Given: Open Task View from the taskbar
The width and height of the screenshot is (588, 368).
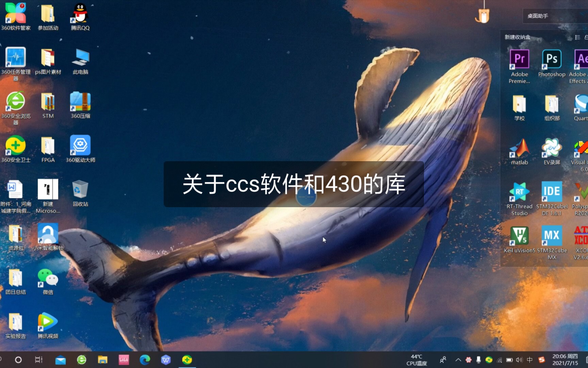Looking at the screenshot, I should click(38, 360).
